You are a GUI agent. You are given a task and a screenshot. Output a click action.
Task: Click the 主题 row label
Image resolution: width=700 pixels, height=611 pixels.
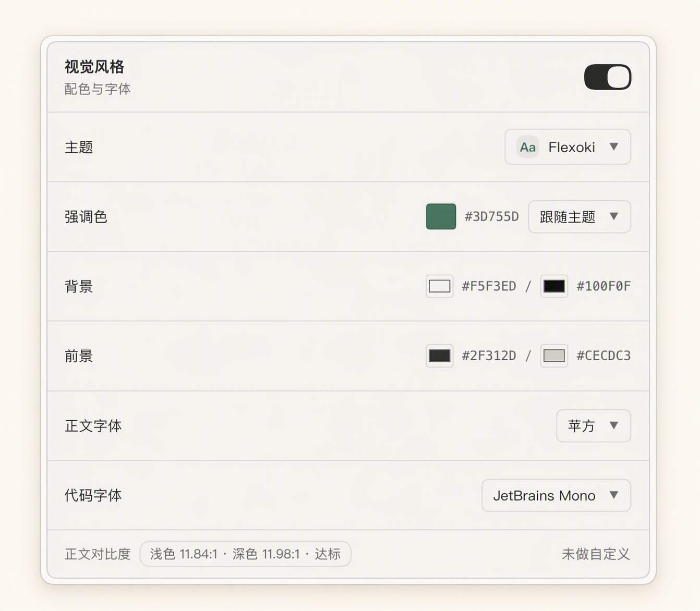pyautogui.click(x=79, y=147)
